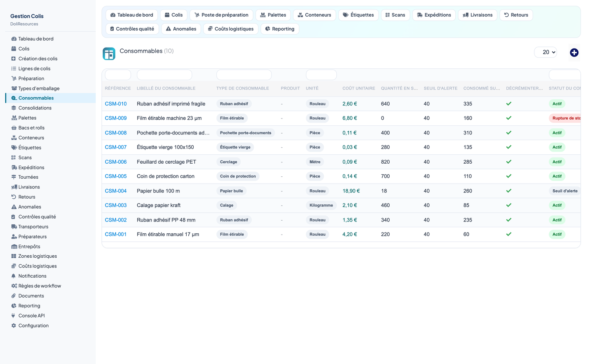Click the Référence filter input field
The image size is (589, 364).
pyautogui.click(x=118, y=75)
